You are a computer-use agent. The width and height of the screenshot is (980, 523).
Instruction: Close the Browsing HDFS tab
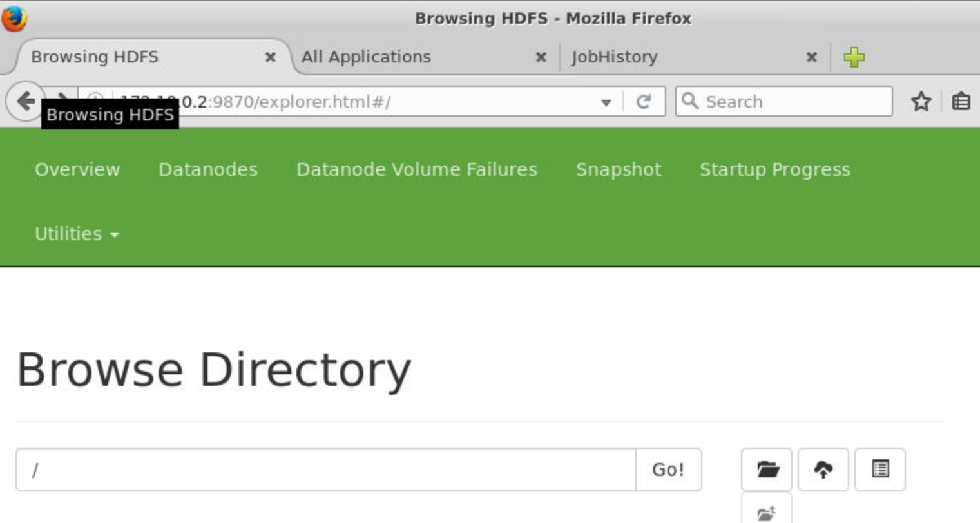tap(271, 57)
